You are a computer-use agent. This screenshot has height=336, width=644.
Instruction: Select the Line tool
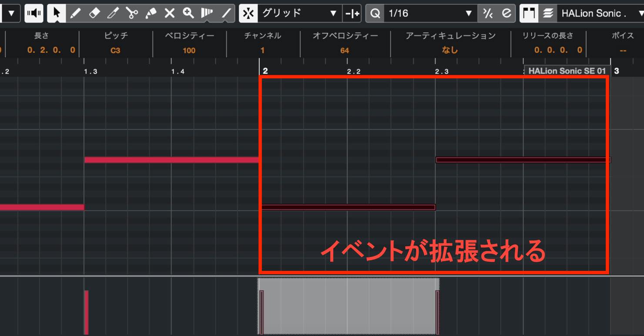(225, 13)
